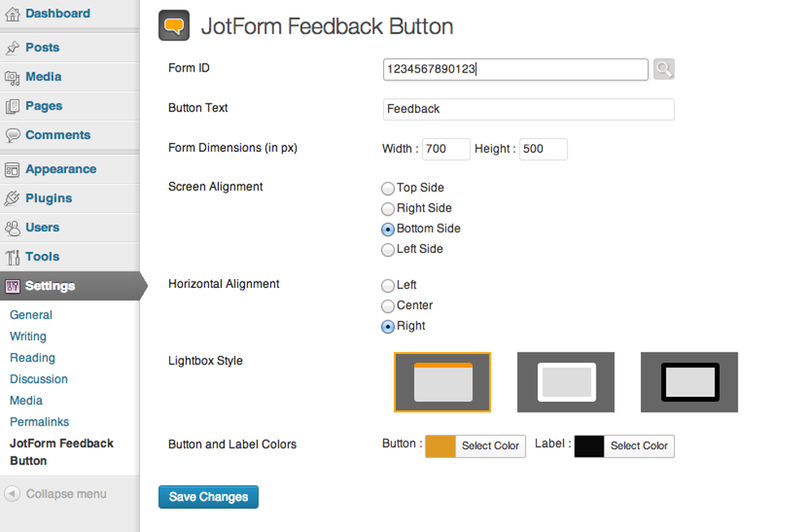Select Top Side screen alignment
811x532 pixels.
pyautogui.click(x=387, y=188)
